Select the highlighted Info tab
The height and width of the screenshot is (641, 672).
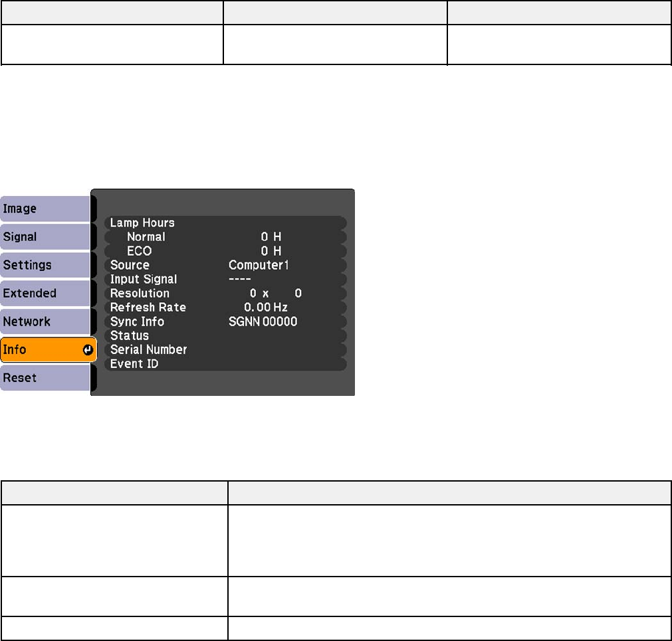(49, 350)
